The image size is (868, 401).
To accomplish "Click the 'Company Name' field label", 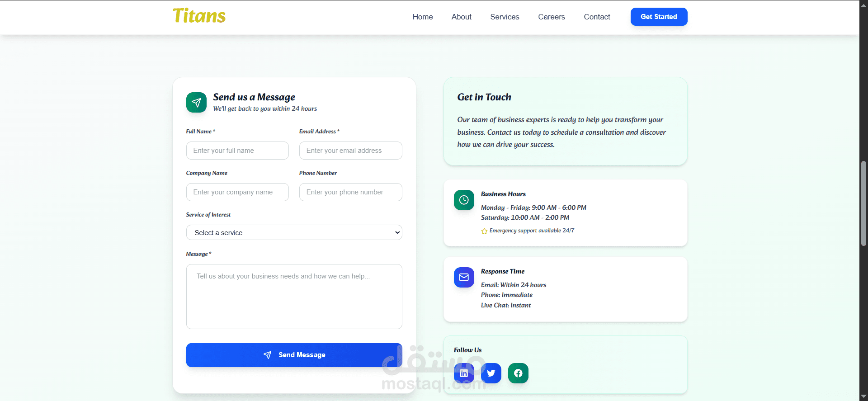I will click(207, 173).
